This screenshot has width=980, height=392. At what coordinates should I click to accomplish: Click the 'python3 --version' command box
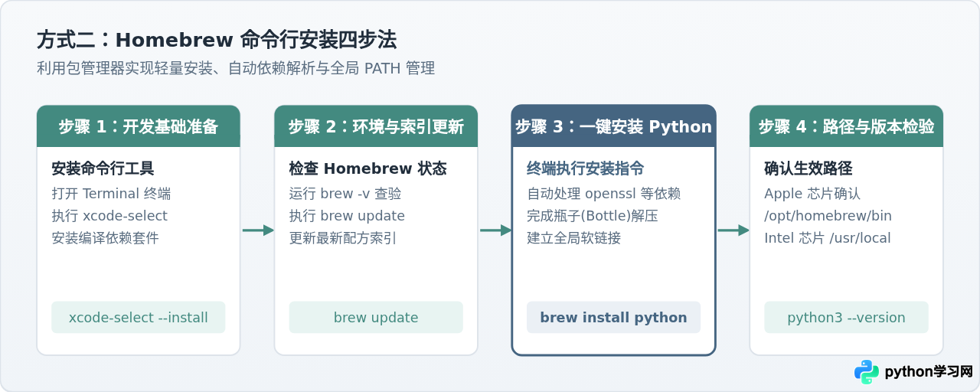click(846, 317)
